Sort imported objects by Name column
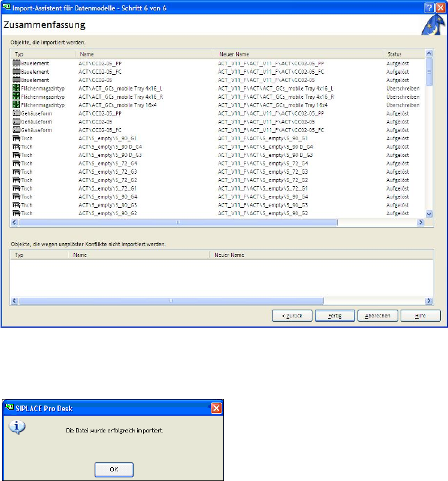 pos(145,54)
